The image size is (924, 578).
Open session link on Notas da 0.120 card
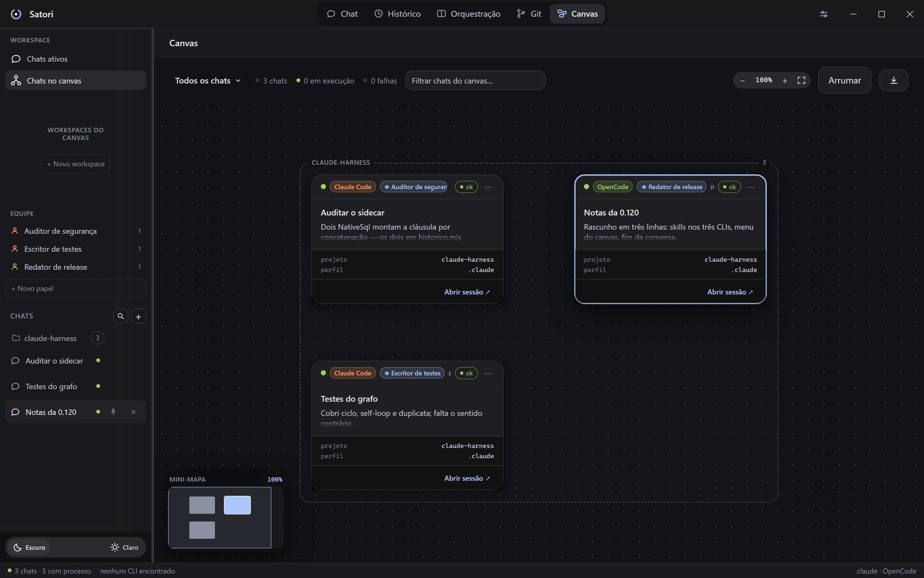[730, 292]
